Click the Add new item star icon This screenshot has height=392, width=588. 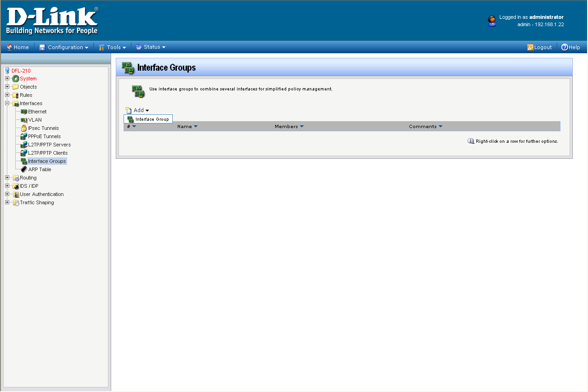coord(129,110)
